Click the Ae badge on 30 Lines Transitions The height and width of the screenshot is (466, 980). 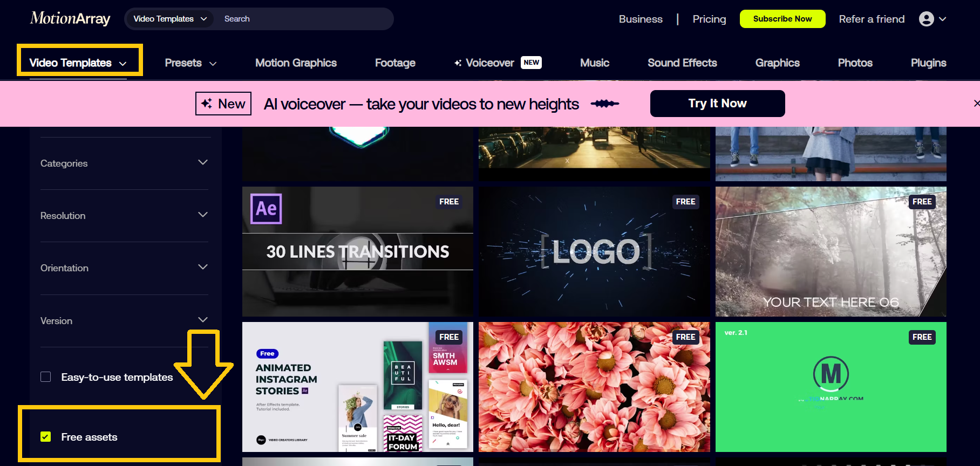[266, 209]
